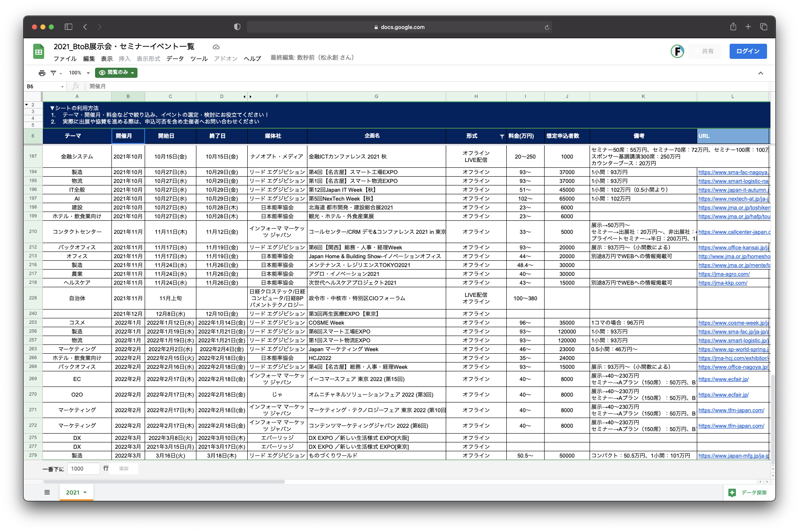Click the 追加 add rows button

pyautogui.click(x=124, y=468)
